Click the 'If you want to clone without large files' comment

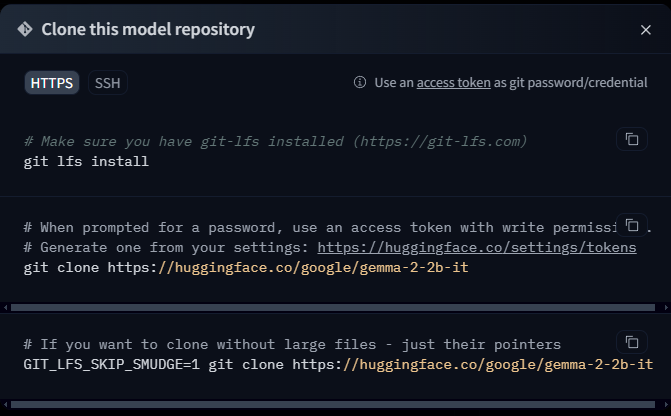click(292, 344)
